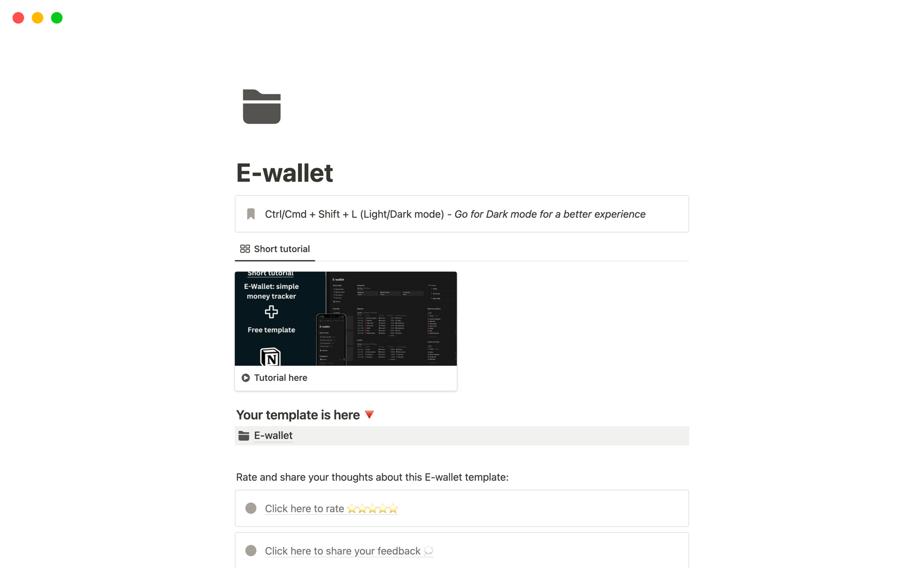The height and width of the screenshot is (578, 924).
Task: Click the folder icon beside E-wallet link
Action: (x=244, y=435)
